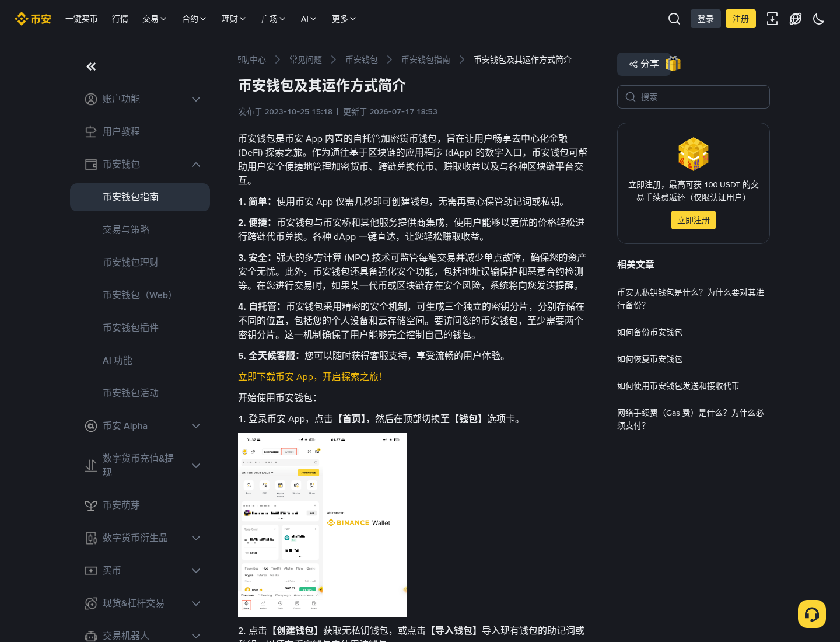Click the download app icon
The image size is (840, 642).
coord(772,19)
